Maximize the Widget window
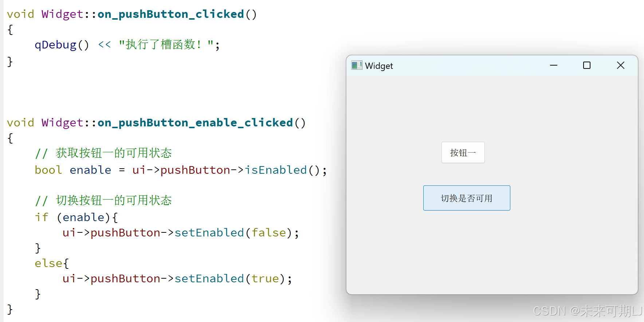644x322 pixels. (587, 66)
